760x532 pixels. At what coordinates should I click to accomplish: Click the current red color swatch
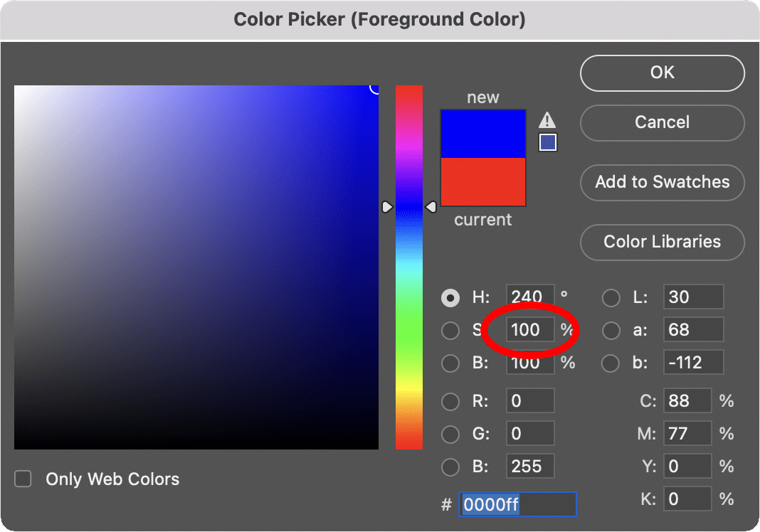pyautogui.click(x=483, y=183)
